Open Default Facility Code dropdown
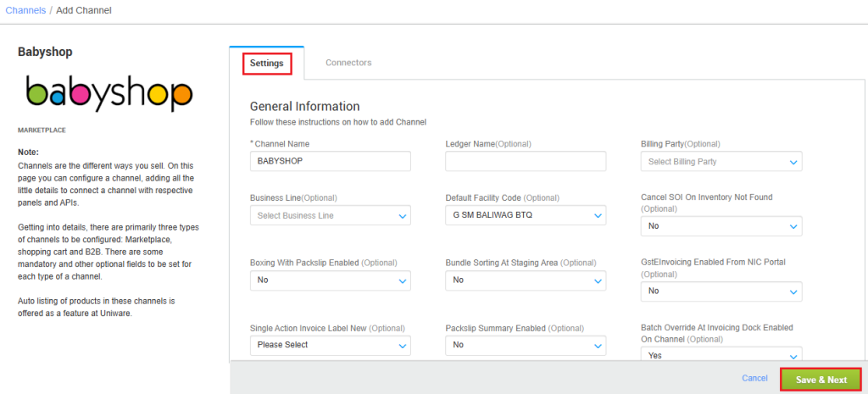Viewport: 868px width, 394px height. point(526,215)
